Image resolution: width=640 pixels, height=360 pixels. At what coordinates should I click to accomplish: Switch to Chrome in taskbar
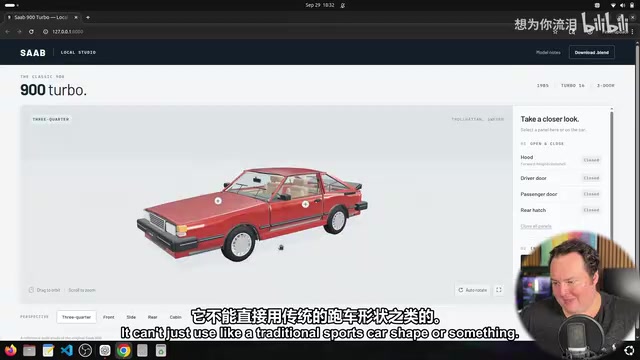point(124,350)
